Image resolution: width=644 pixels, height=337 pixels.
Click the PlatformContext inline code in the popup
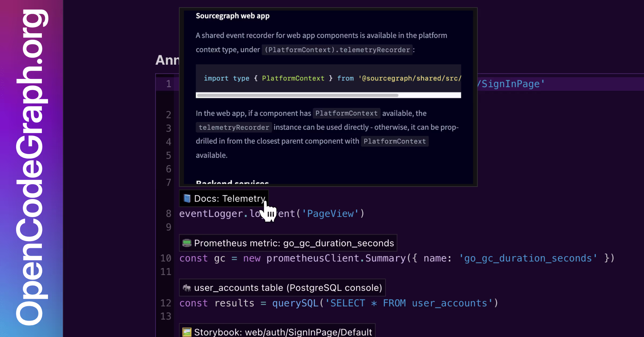click(x=346, y=113)
